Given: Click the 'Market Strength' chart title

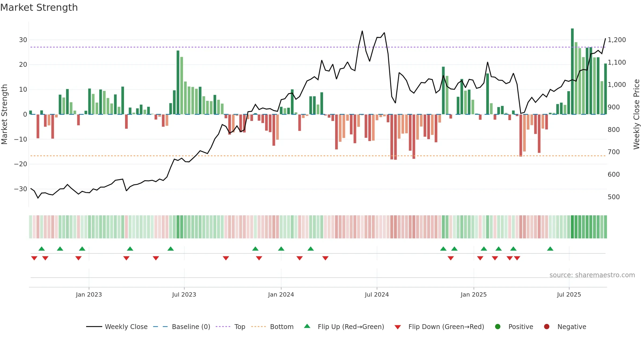Looking at the screenshot, I should [x=39, y=8].
